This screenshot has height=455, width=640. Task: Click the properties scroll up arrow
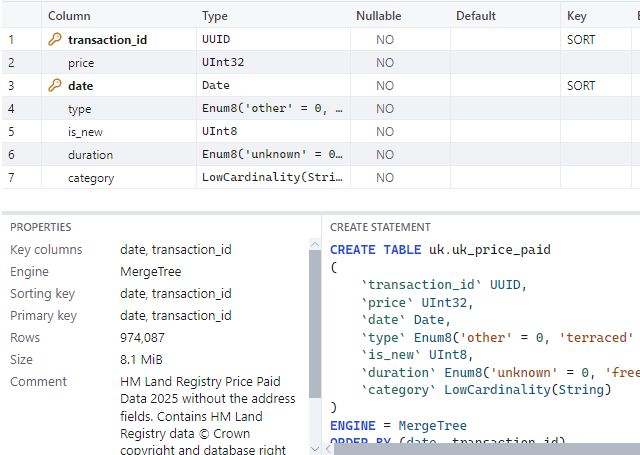tap(315, 244)
